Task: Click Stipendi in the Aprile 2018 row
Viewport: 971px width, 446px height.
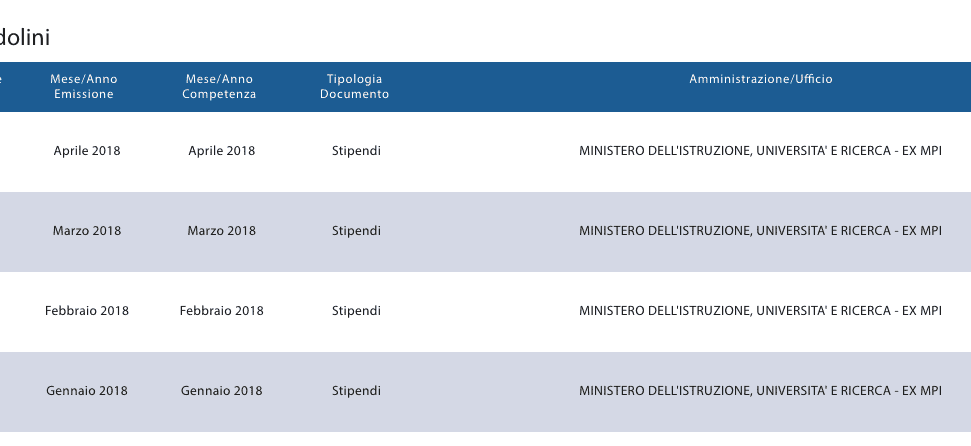Action: click(356, 151)
